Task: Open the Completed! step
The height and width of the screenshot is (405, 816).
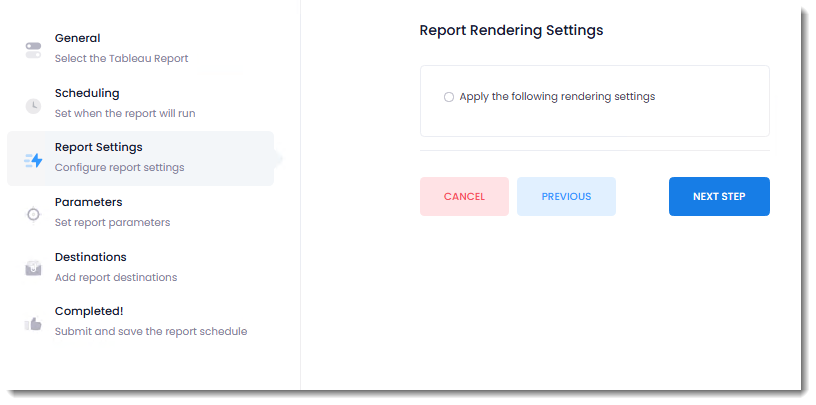Action: coord(89,311)
